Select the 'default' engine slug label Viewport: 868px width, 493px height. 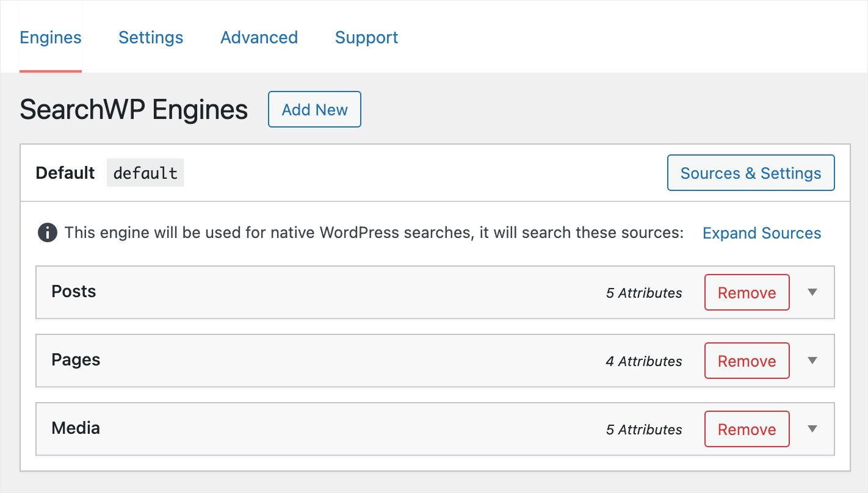pos(145,173)
